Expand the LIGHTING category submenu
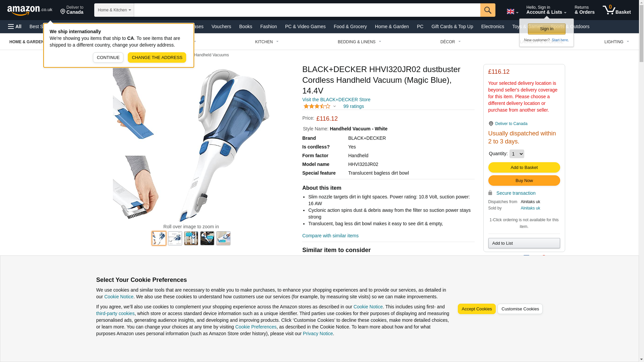The height and width of the screenshot is (362, 644). pyautogui.click(x=616, y=42)
